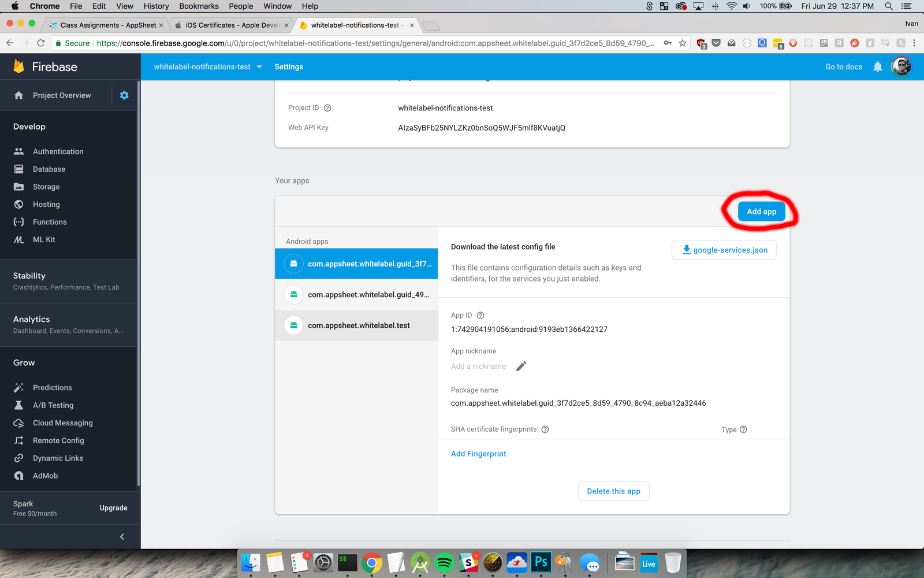924x578 pixels.
Task: Switch to iOS Certificates tab
Action: pos(231,25)
